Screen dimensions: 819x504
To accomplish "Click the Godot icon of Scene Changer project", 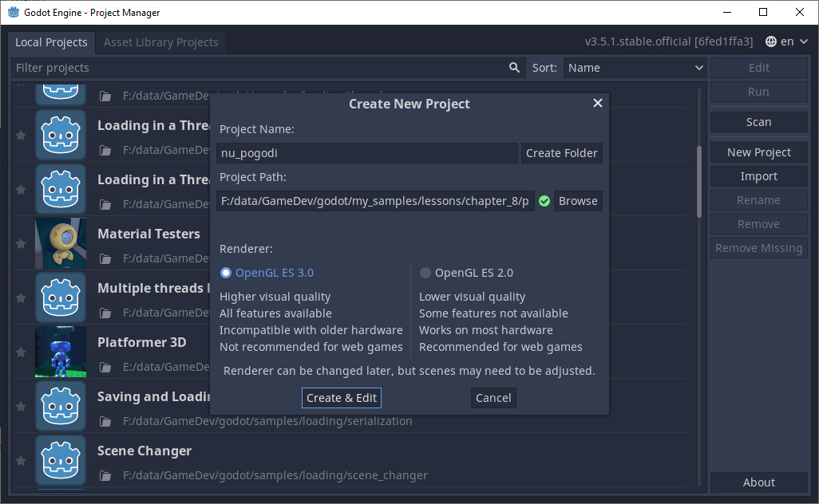I will tap(61, 460).
